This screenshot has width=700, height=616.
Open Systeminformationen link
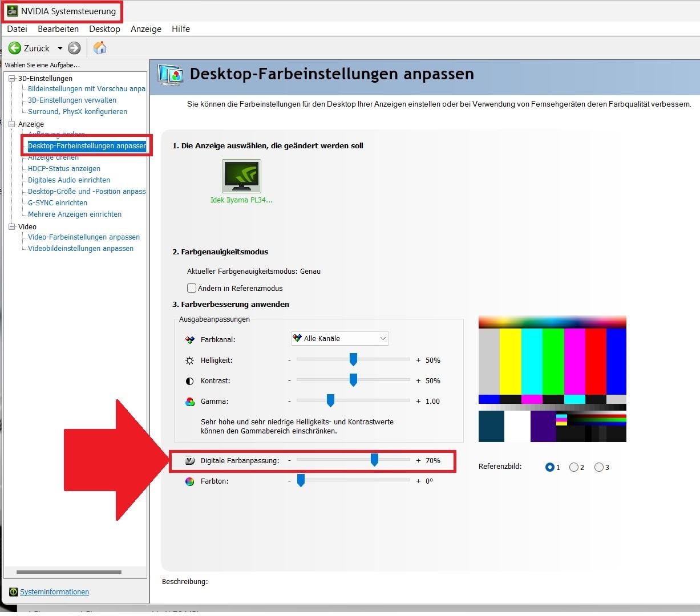coord(55,592)
